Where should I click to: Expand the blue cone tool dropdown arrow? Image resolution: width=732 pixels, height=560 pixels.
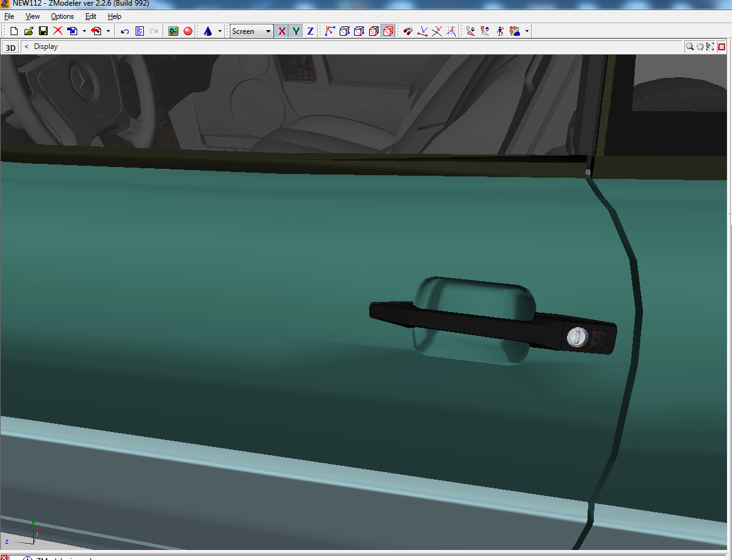220,31
